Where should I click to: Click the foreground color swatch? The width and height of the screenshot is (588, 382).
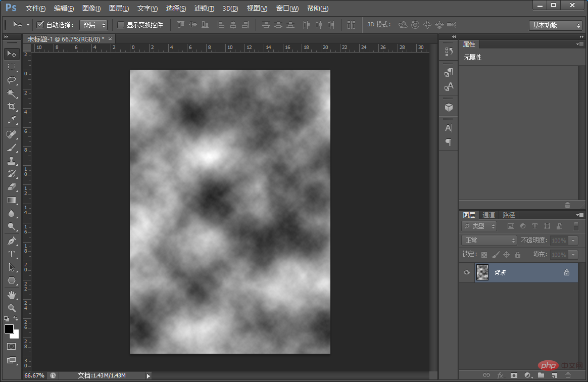9,329
